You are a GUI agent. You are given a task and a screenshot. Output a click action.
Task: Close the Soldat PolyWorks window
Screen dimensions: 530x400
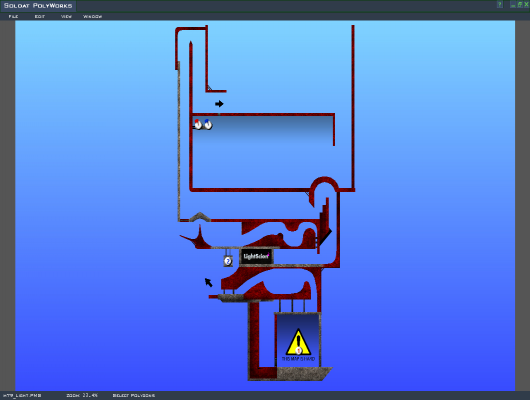[526, 4]
